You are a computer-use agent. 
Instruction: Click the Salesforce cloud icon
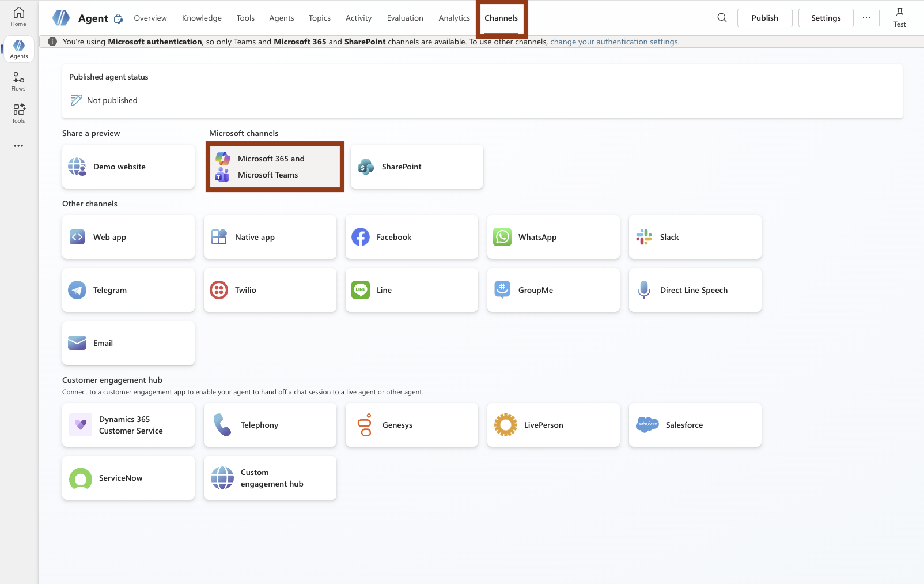647,425
